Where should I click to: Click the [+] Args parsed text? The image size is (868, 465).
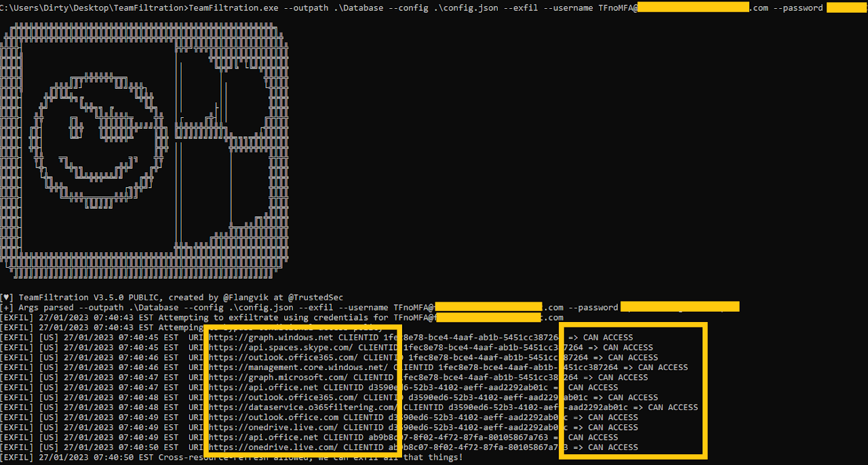click(37, 308)
